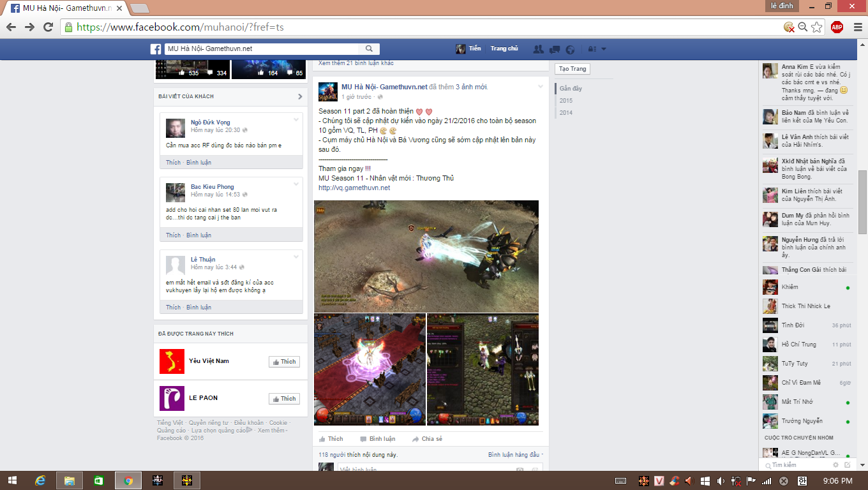Viewport: 868px width, 490px height.
Task: Expand the Bài viết của khách section arrow
Action: tap(300, 96)
